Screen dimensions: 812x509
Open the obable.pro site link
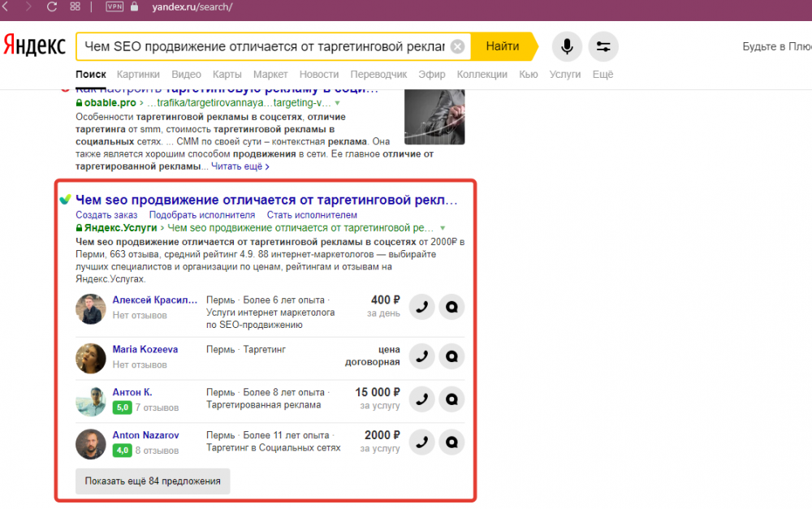click(x=110, y=102)
